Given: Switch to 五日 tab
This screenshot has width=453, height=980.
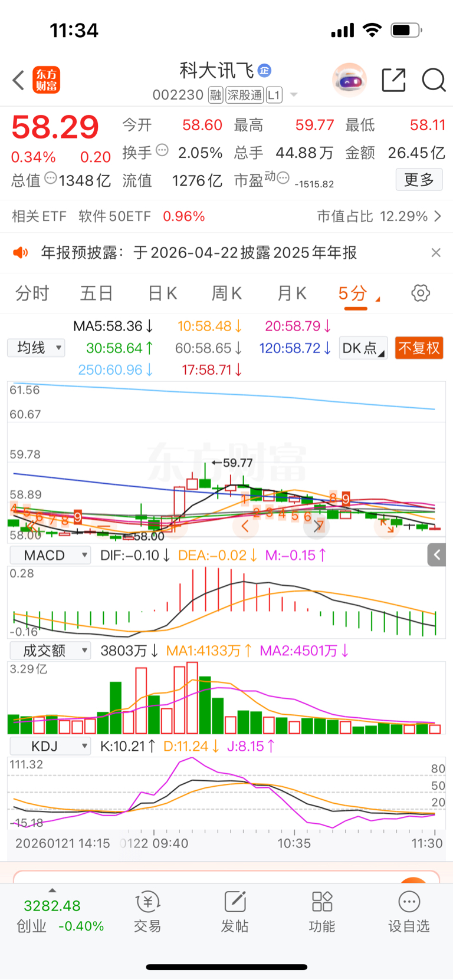Looking at the screenshot, I should click(97, 293).
